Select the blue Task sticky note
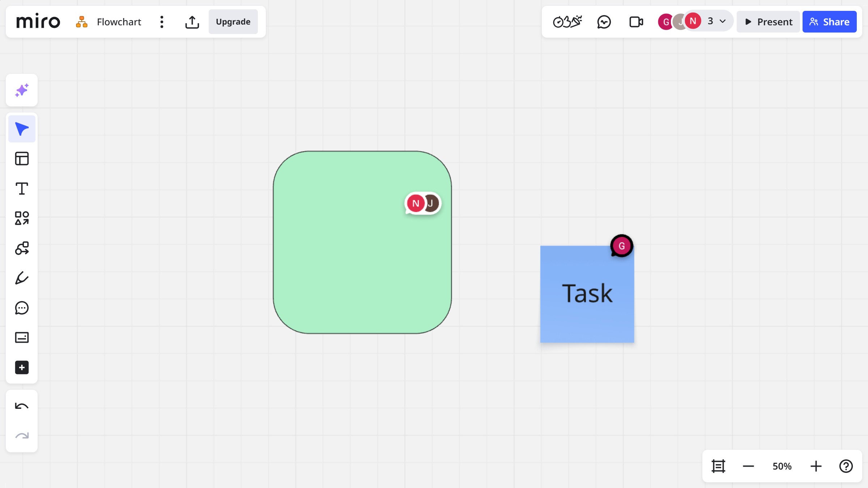The width and height of the screenshot is (868, 488). point(587,294)
